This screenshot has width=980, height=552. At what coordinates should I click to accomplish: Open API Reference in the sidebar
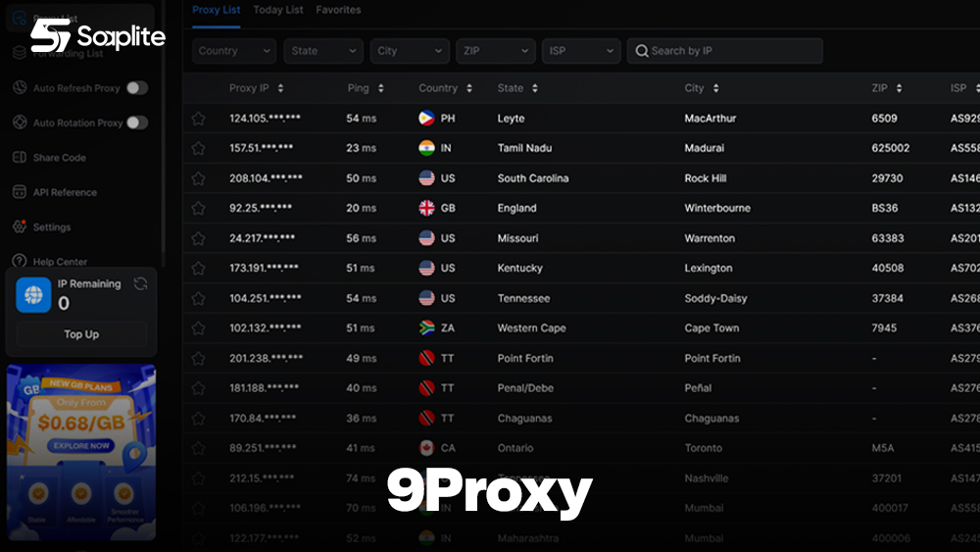point(65,192)
